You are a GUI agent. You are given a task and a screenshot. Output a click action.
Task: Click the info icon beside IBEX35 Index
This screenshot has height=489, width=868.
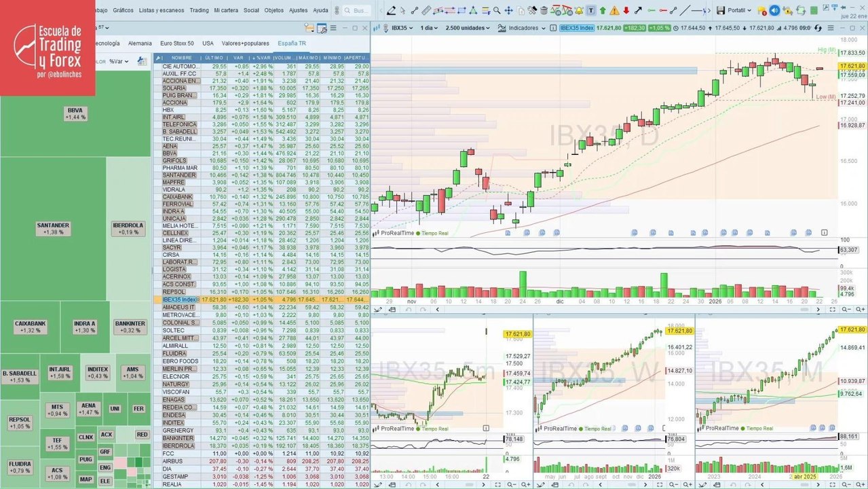[x=552, y=28]
